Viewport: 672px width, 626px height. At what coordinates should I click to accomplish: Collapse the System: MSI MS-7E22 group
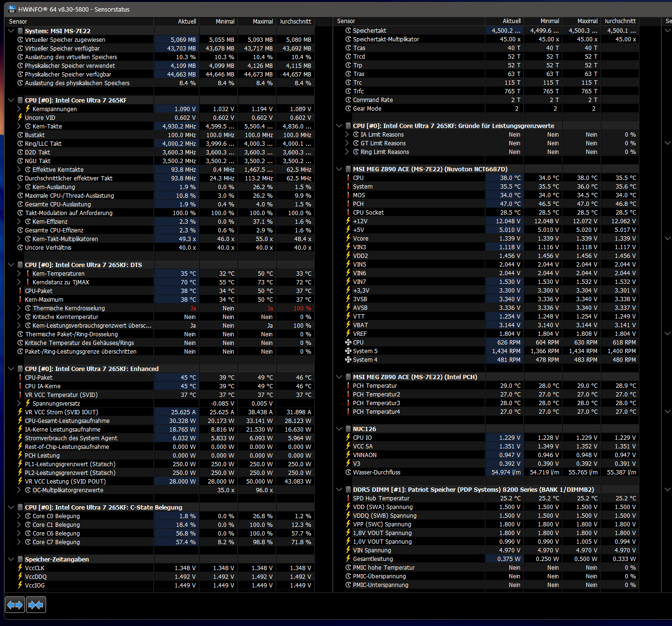coord(11,31)
